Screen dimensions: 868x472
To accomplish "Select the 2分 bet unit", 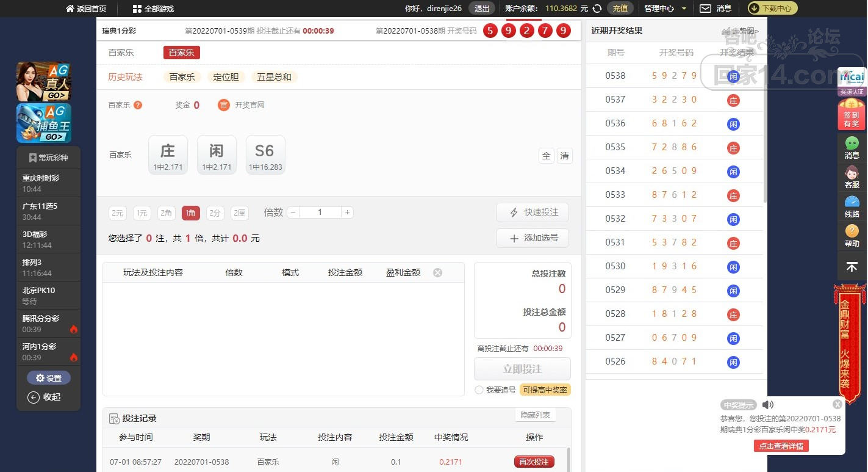I will [215, 213].
